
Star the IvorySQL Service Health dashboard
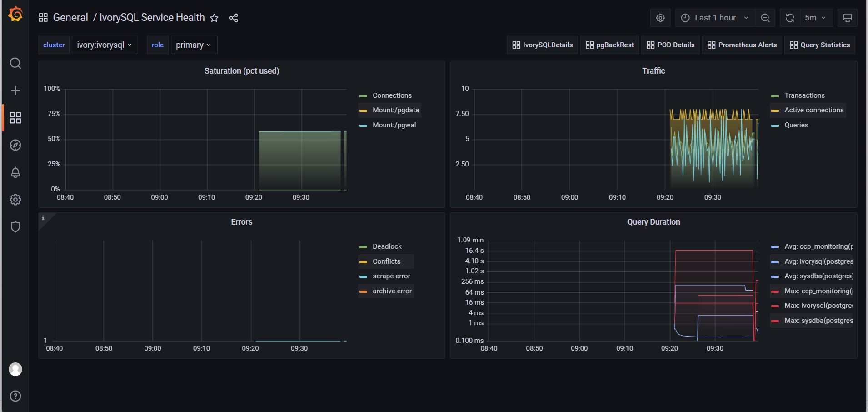point(215,18)
